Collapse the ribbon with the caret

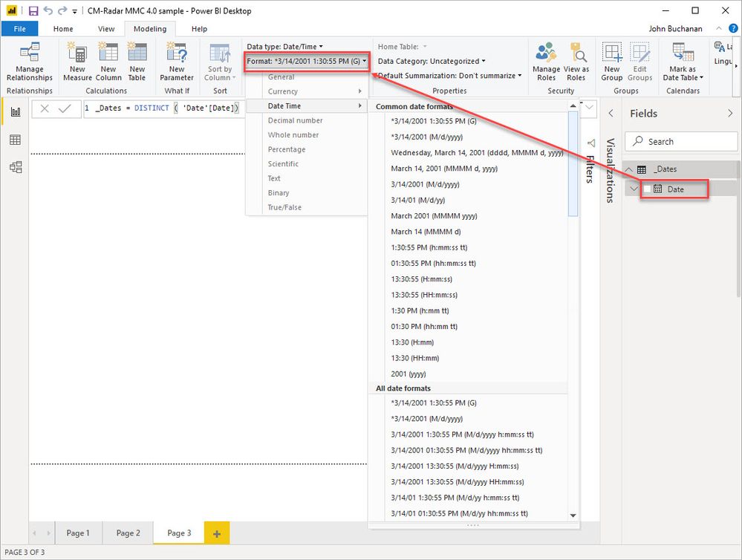[x=719, y=28]
